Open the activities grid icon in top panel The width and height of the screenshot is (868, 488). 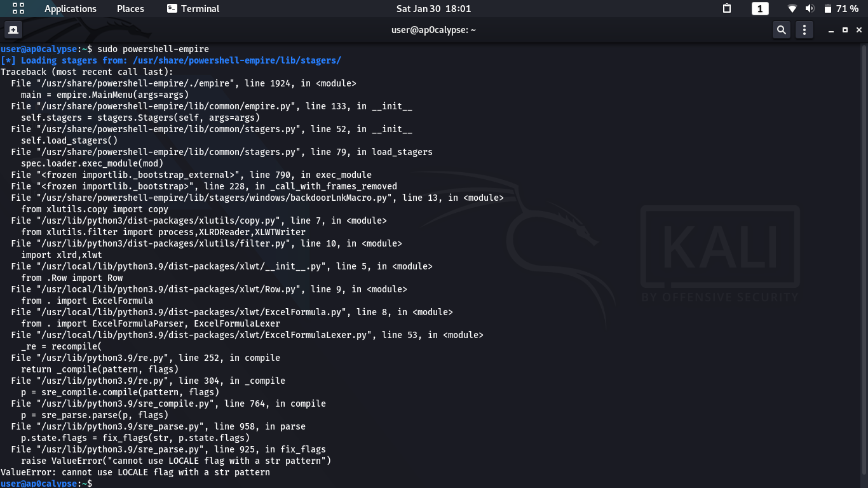click(18, 9)
